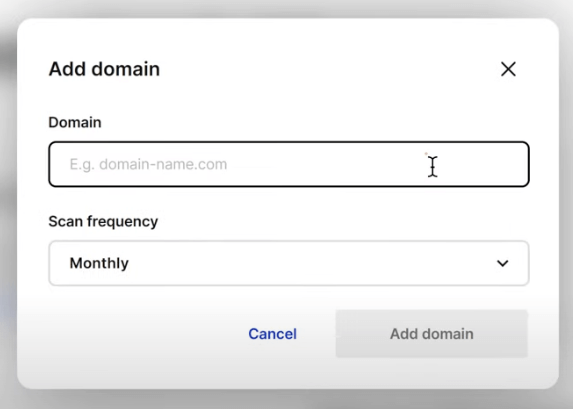The width and height of the screenshot is (573, 409).
Task: Show the scan frequency options list
Action: [289, 263]
